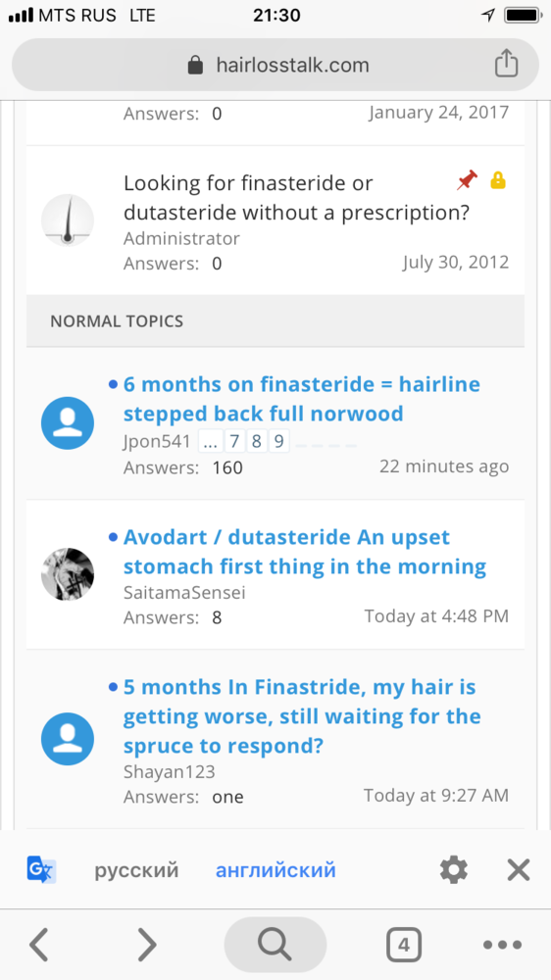Jump to page 9 of finasteride thread

pos(279,441)
